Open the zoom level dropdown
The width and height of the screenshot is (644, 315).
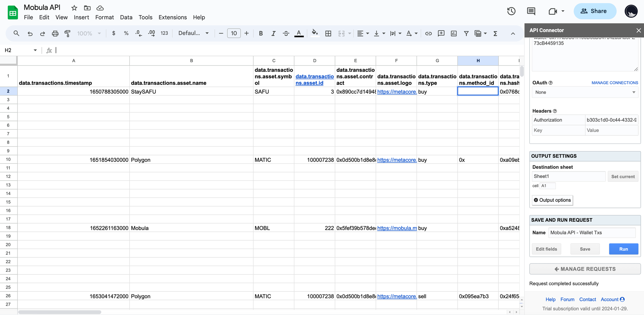(89, 33)
